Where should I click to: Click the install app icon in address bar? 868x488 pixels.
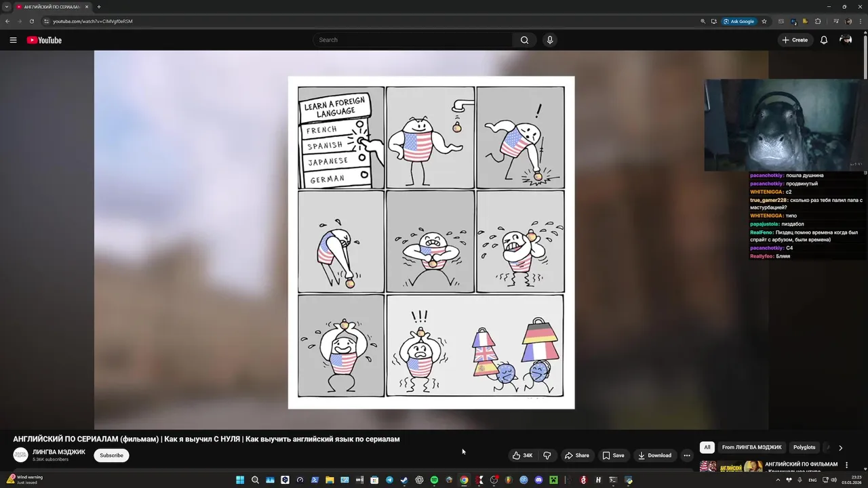coord(714,21)
